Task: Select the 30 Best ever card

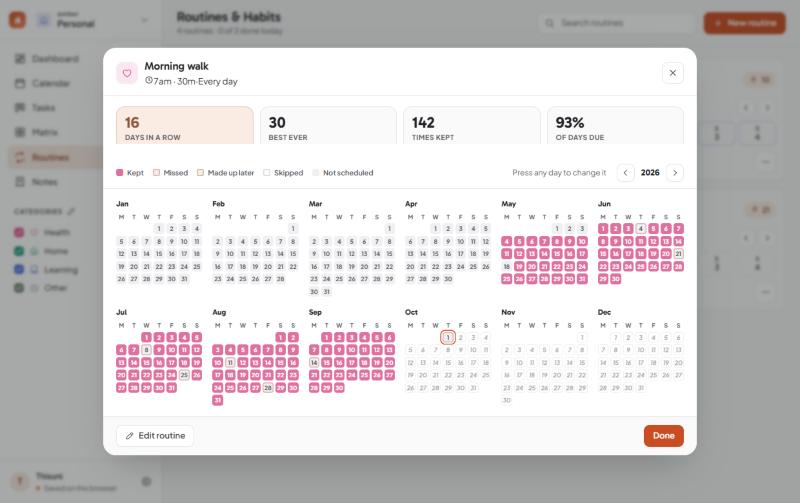Action: [328, 125]
